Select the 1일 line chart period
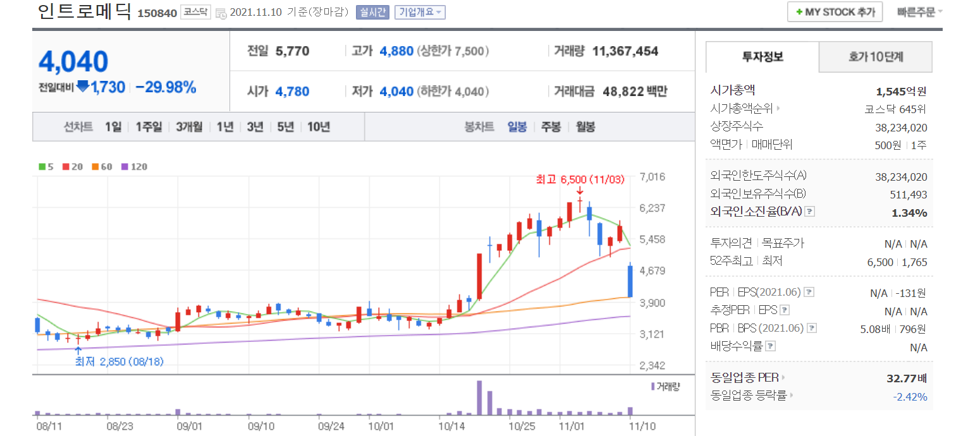Screen dimensions: 980x436 pos(113,127)
